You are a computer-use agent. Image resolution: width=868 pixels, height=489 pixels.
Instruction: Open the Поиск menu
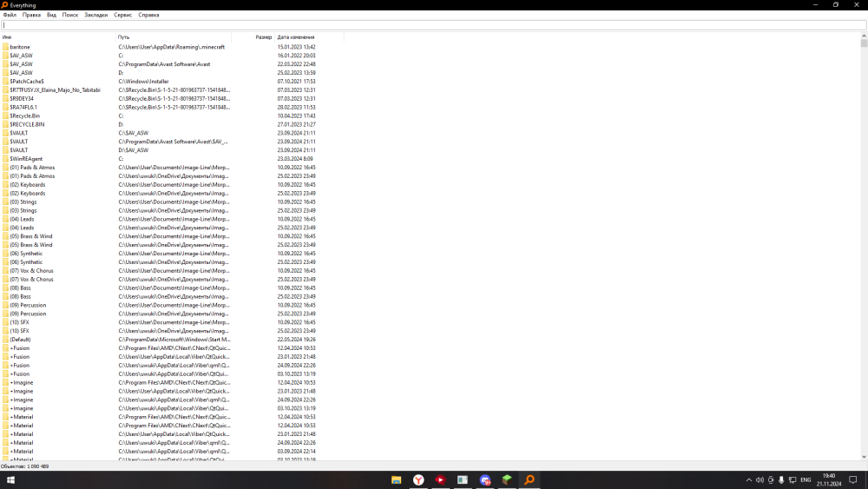pos(70,15)
